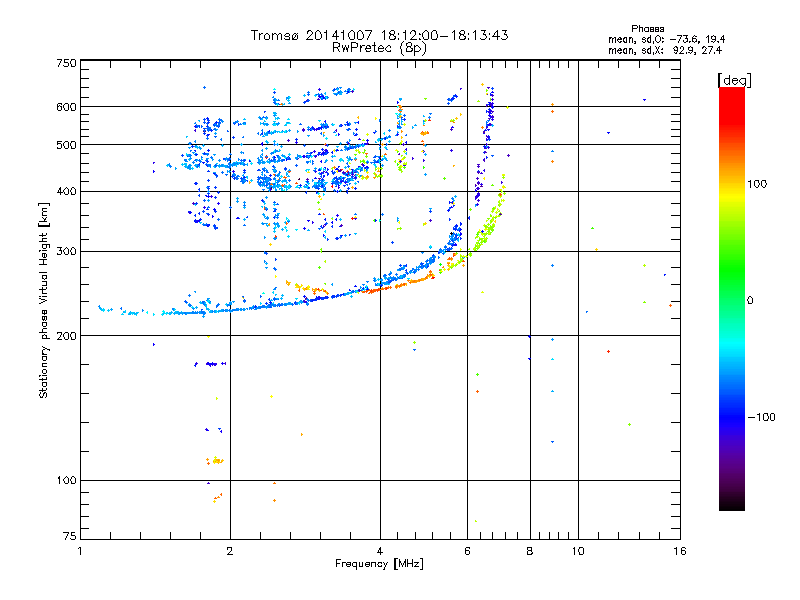Click the '75' y-axis tick label
Image resolution: width=800 pixels, height=600 pixels.
coord(70,536)
